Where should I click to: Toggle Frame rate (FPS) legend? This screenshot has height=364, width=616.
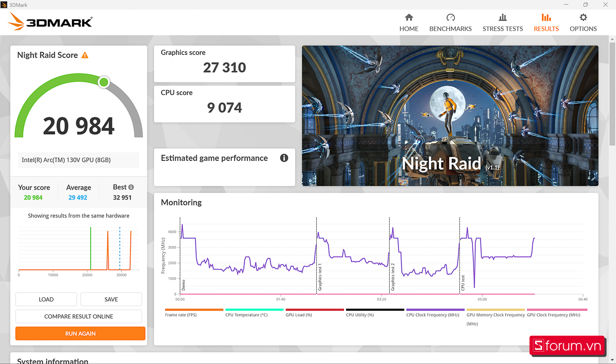194,313
